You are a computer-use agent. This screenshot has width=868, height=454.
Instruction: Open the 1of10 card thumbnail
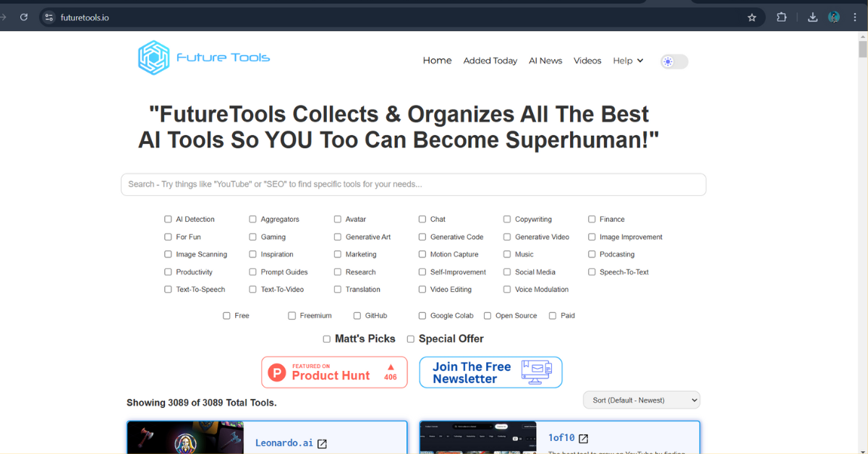tap(478, 438)
